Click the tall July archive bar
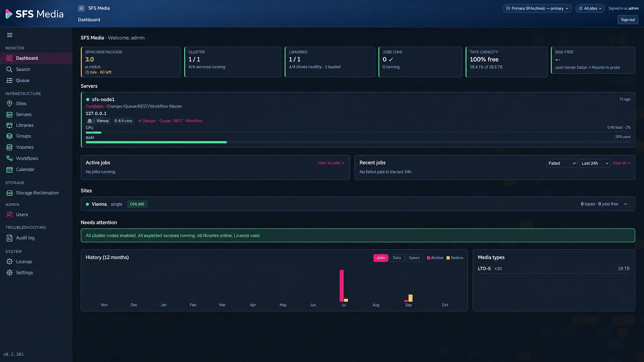The image size is (644, 362). [x=342, y=286]
